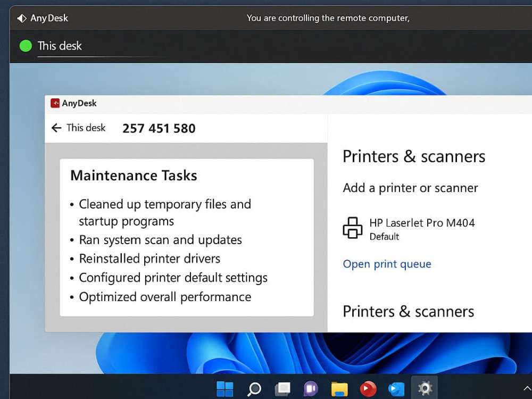Select the desk ID 257 451 580
Screen dimensions: 532x399
coord(159,128)
